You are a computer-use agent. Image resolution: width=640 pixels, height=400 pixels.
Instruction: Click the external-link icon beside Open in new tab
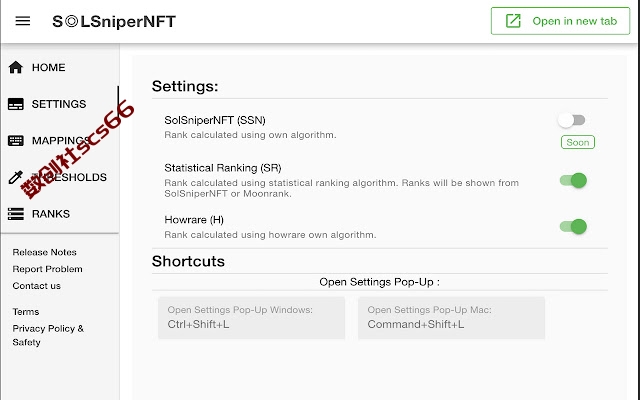click(513, 21)
